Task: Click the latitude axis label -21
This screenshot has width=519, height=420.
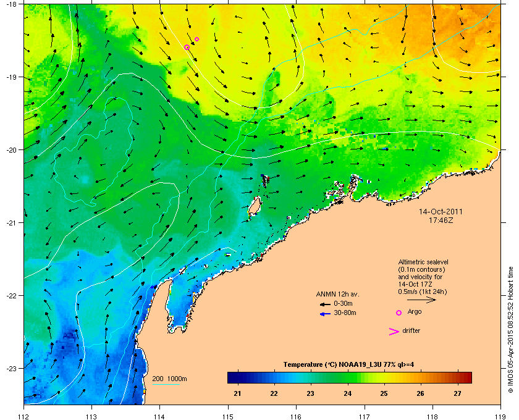Action: pos(11,223)
